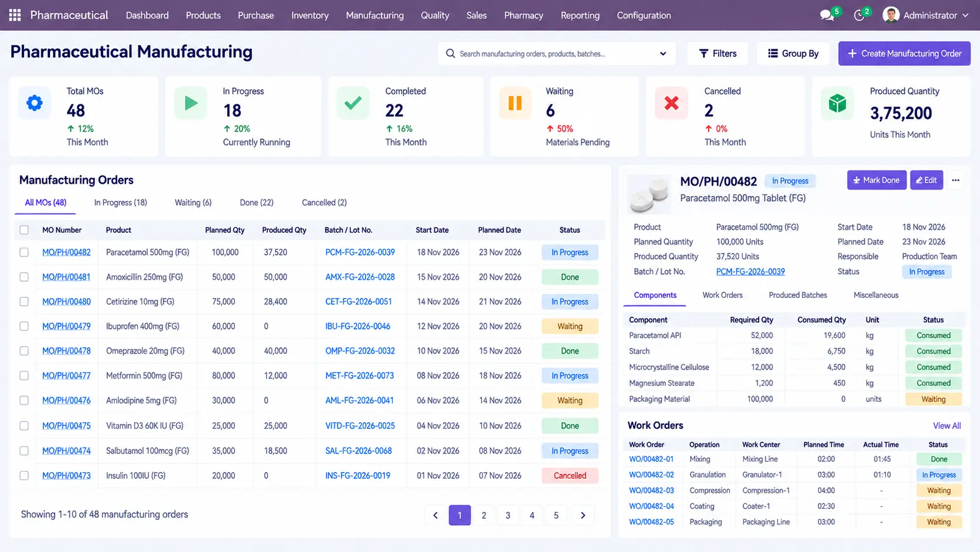
Task: Click the Completed checkmark icon
Action: click(353, 103)
